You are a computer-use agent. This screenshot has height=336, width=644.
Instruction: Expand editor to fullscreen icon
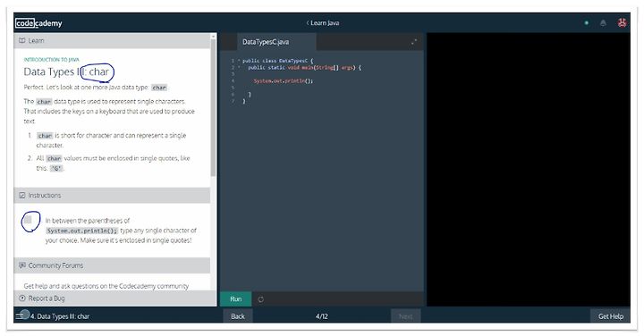point(413,42)
